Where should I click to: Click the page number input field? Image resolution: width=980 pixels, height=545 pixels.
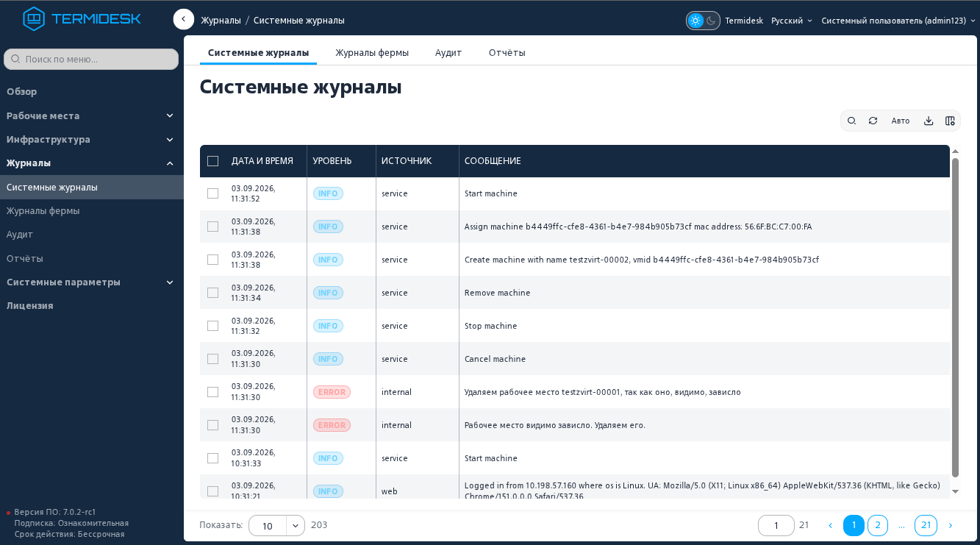point(776,525)
